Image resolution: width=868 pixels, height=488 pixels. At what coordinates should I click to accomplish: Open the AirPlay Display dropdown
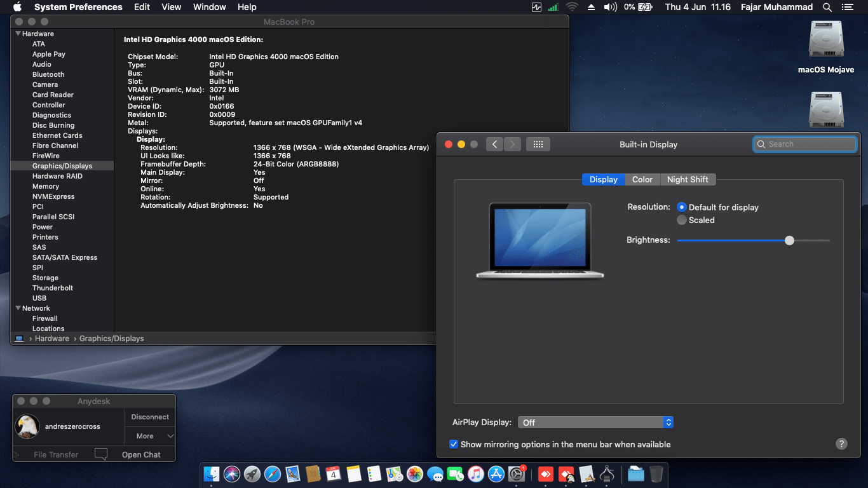[595, 423]
